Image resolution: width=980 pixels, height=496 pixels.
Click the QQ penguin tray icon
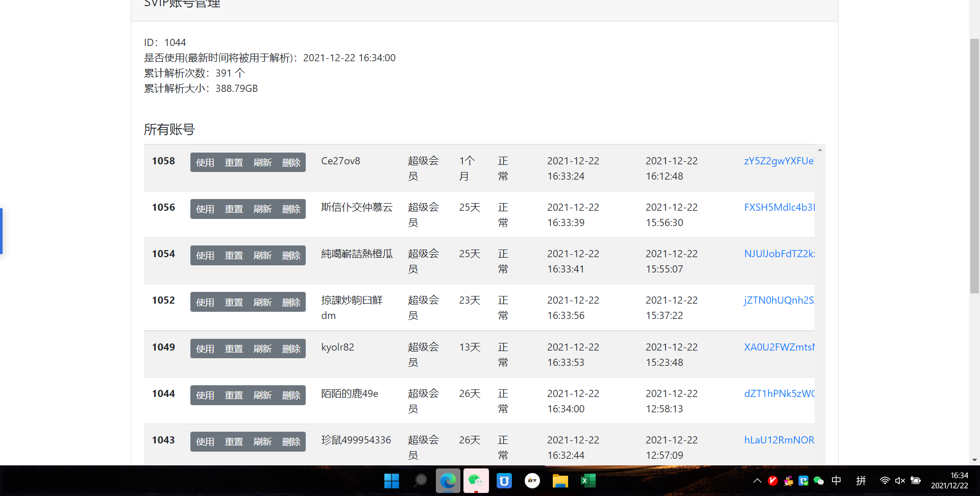tap(788, 481)
